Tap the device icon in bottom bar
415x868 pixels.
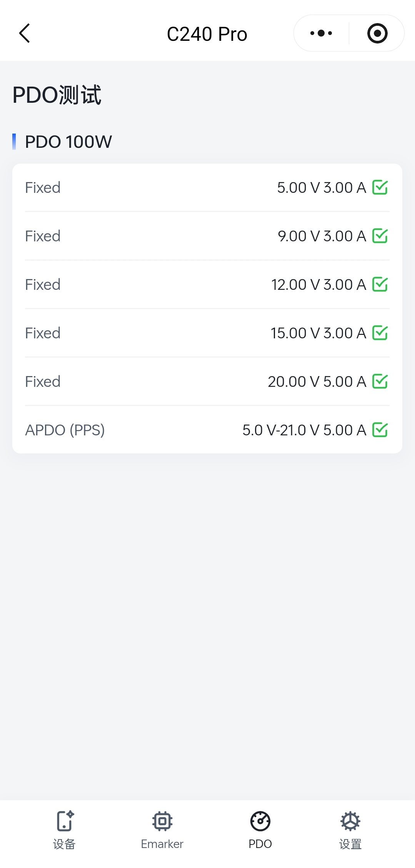[x=65, y=821]
